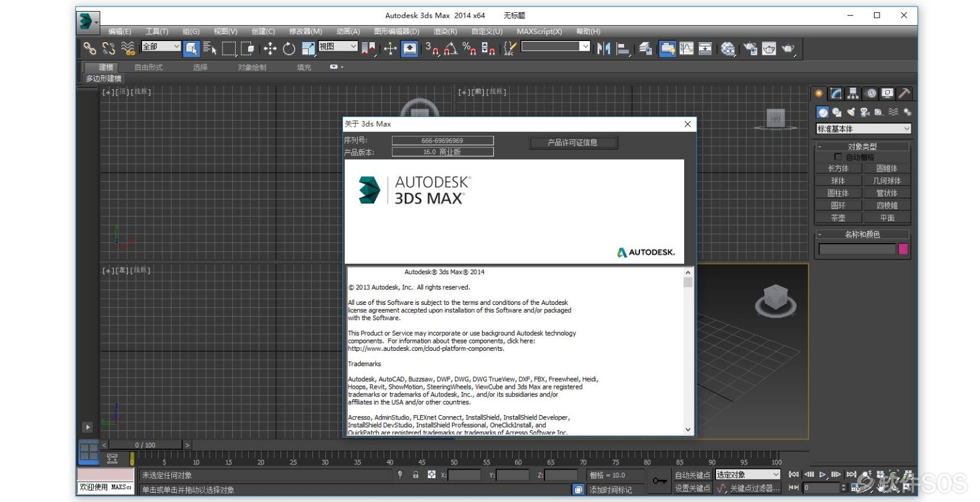This screenshot has width=980, height=502.
Task: Select the Space Warps category icon
Action: pyautogui.click(x=893, y=112)
